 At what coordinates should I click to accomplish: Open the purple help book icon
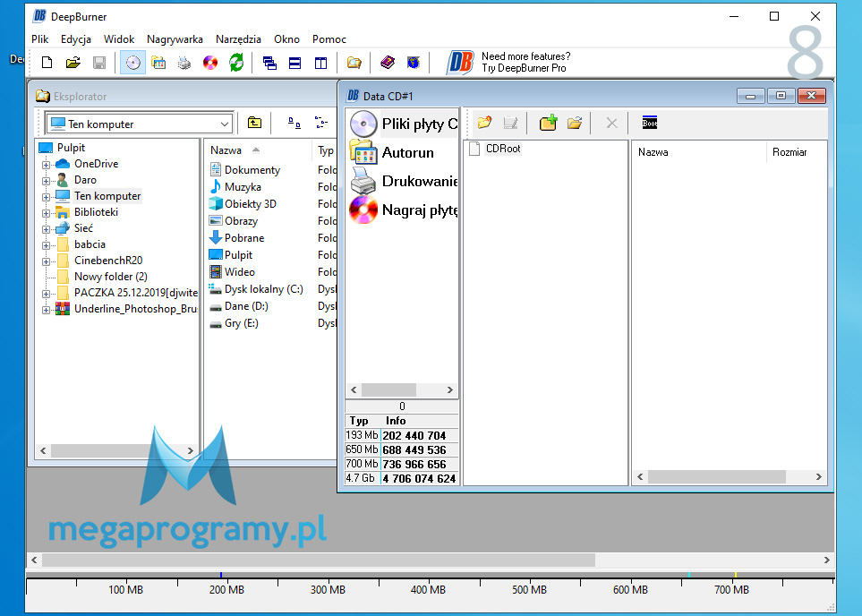(388, 63)
